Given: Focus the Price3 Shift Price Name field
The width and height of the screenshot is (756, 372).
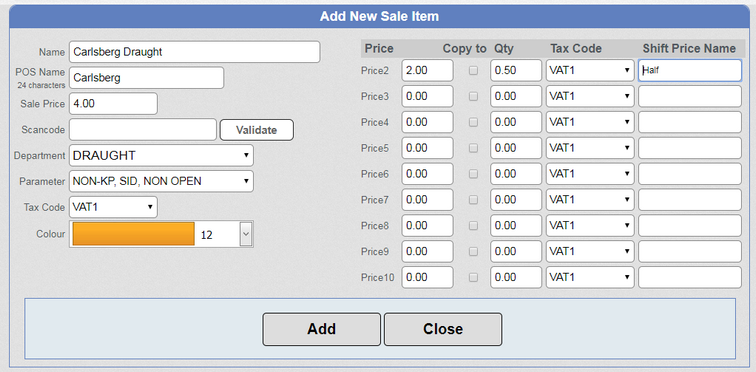Looking at the screenshot, I should tap(690, 96).
